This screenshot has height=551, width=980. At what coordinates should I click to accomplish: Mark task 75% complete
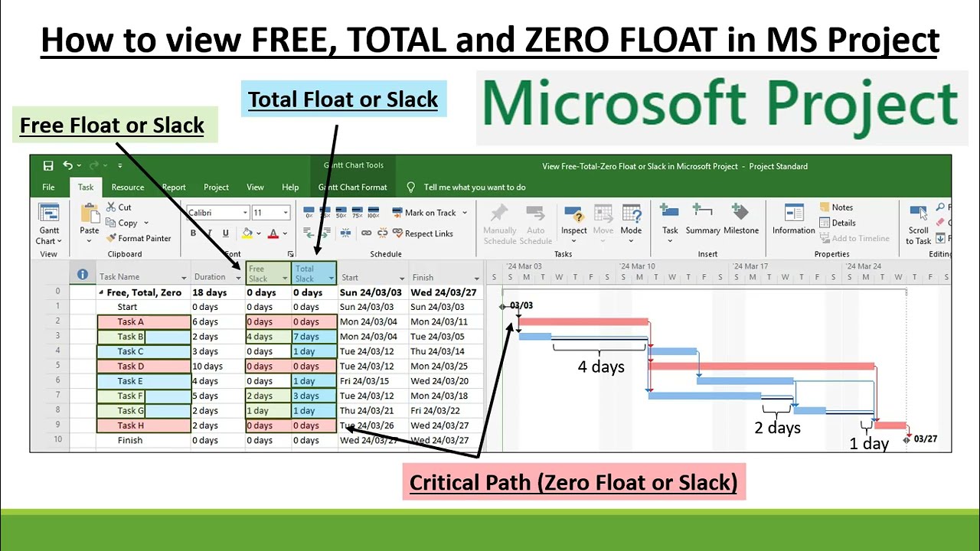(357, 213)
